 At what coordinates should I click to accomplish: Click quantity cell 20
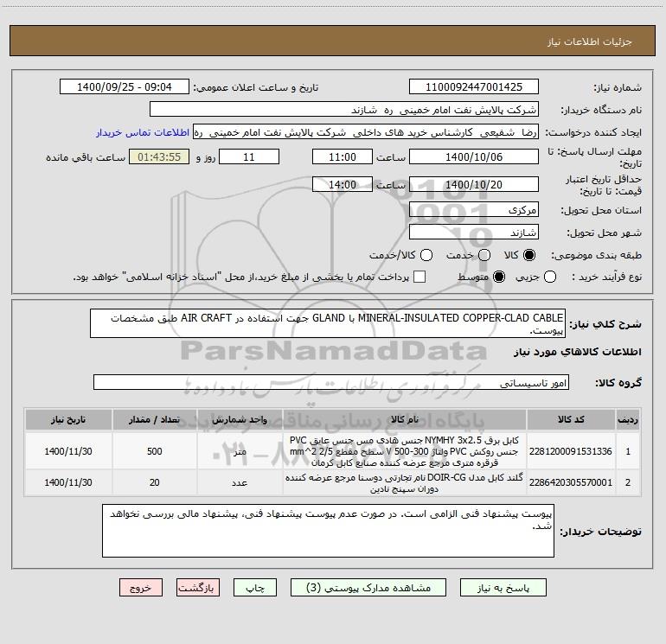tap(155, 482)
